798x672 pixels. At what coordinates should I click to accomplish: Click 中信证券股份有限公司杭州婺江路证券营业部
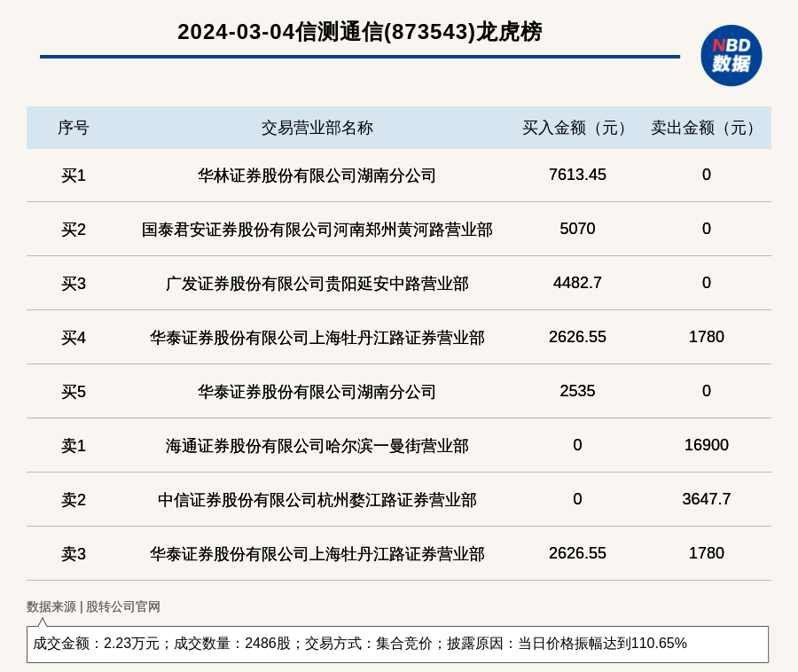[317, 499]
